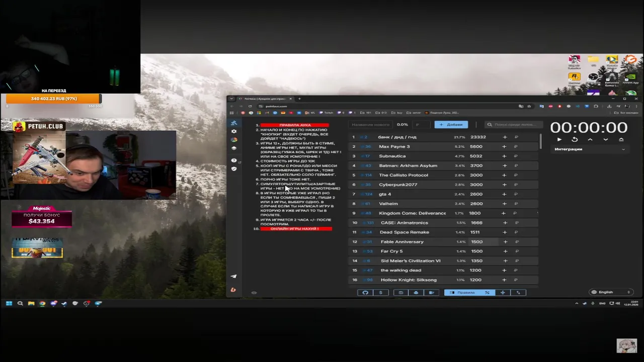Click plus on Cyberpunk2077 row
This screenshot has width=644, height=362.
(505, 185)
